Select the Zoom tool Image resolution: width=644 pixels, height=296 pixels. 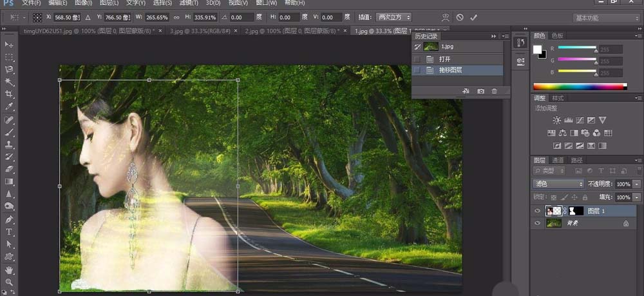click(x=9, y=282)
